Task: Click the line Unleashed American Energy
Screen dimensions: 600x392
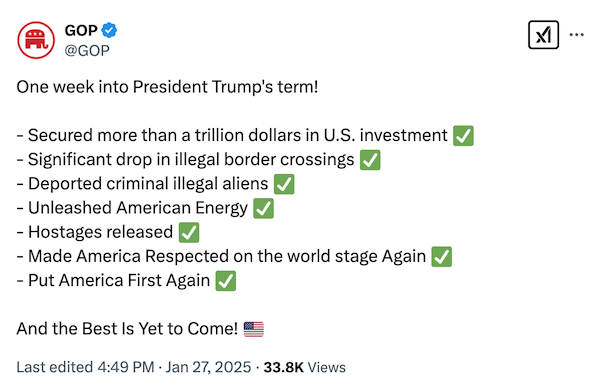Action: [x=133, y=208]
